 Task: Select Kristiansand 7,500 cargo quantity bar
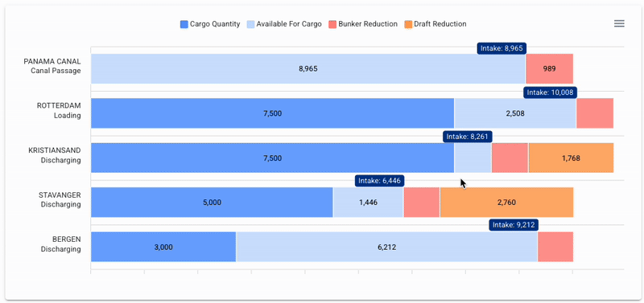click(x=272, y=158)
